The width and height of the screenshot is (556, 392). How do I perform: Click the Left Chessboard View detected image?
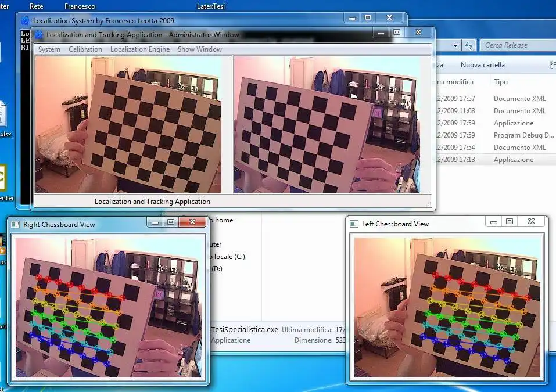pyautogui.click(x=447, y=307)
